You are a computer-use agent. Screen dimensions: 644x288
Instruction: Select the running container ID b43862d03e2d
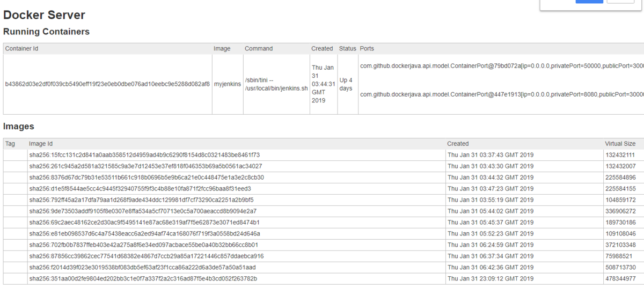(107, 84)
